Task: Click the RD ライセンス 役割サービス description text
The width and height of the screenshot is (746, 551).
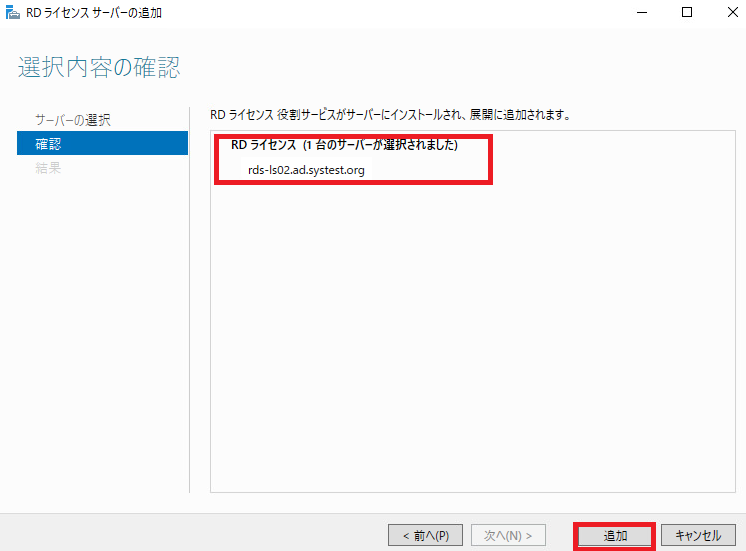Action: coord(390,115)
